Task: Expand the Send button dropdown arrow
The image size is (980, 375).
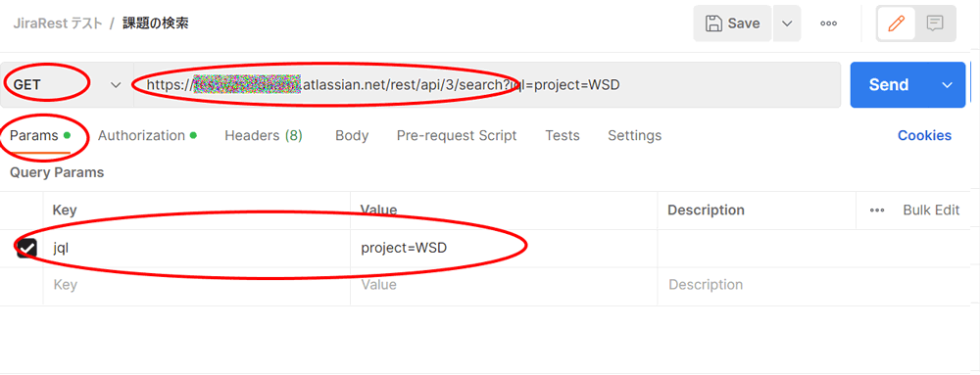Action: pos(948,85)
